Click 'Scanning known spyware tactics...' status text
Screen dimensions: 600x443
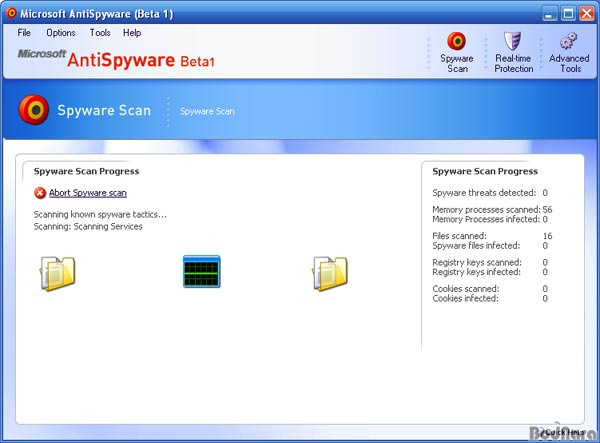point(100,215)
